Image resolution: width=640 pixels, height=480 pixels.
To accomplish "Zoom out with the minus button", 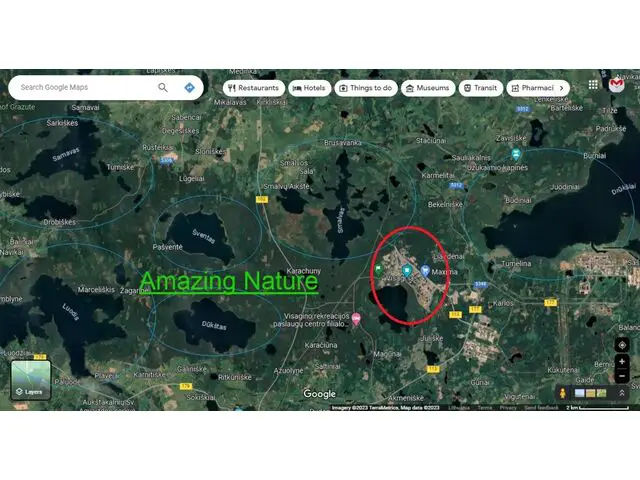I will pos(622,375).
